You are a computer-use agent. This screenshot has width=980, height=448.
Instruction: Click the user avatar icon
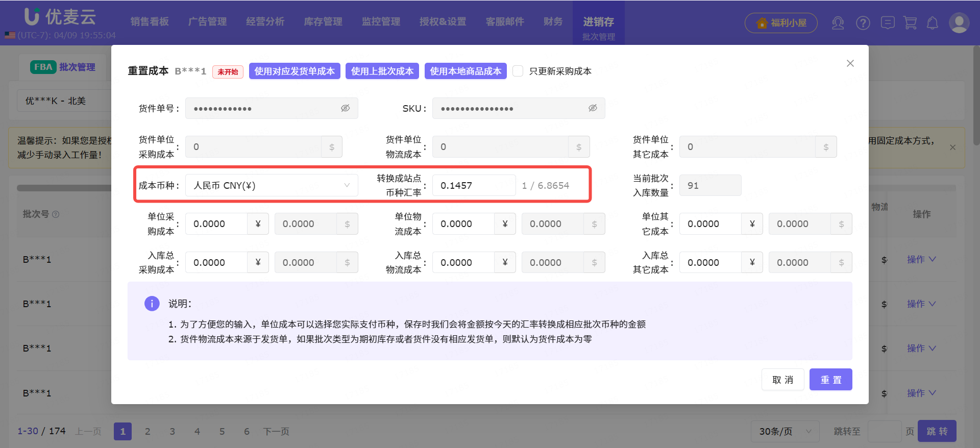[x=959, y=23]
